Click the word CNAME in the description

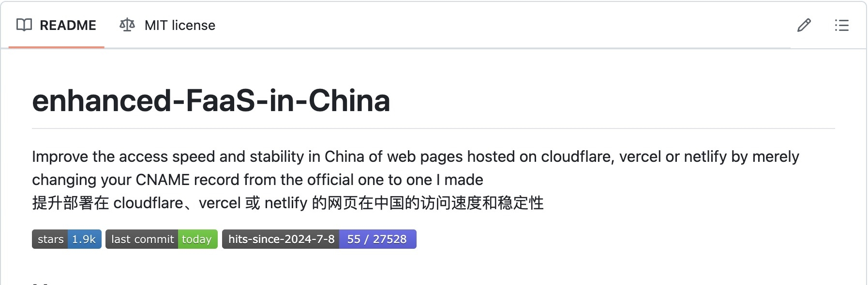tap(163, 180)
